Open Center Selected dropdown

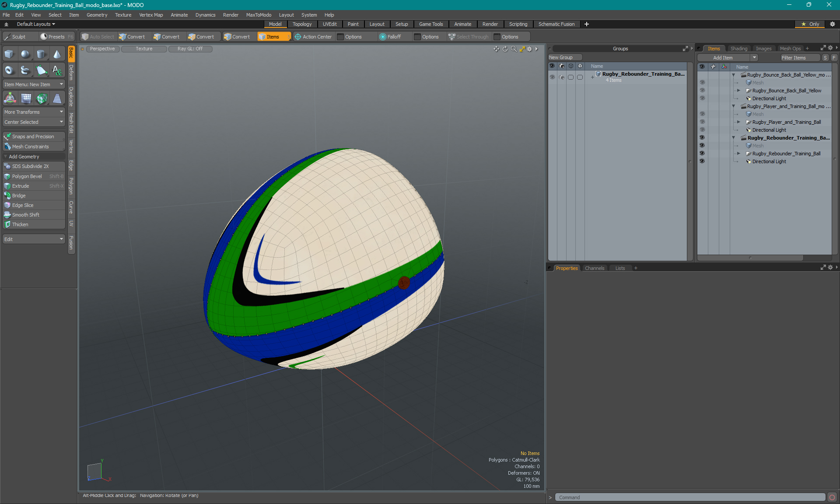(x=34, y=122)
